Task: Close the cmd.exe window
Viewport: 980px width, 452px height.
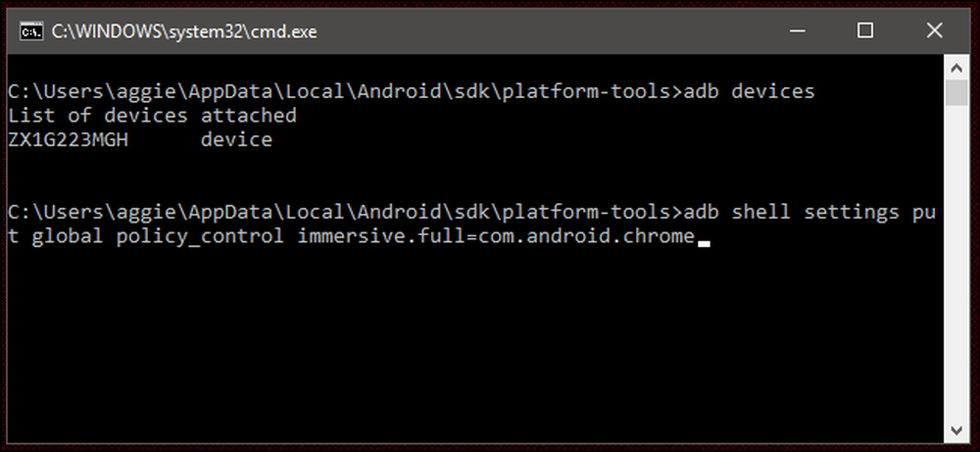Action: pos(934,30)
